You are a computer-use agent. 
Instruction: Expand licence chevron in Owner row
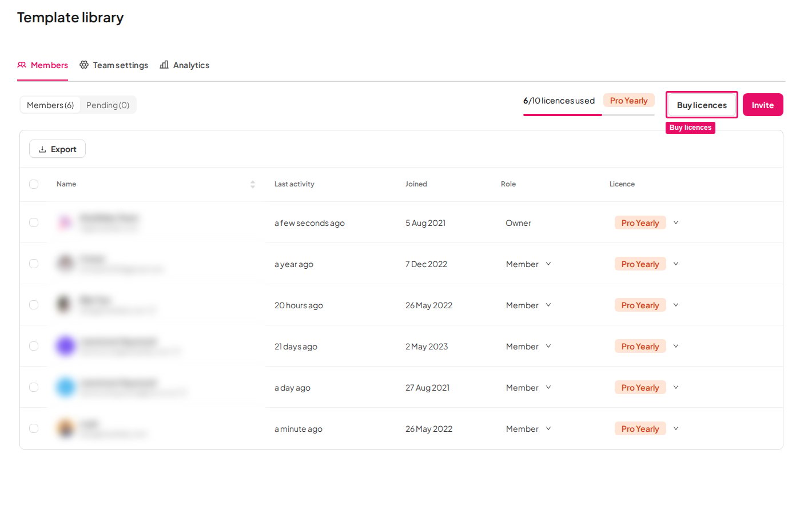676,222
